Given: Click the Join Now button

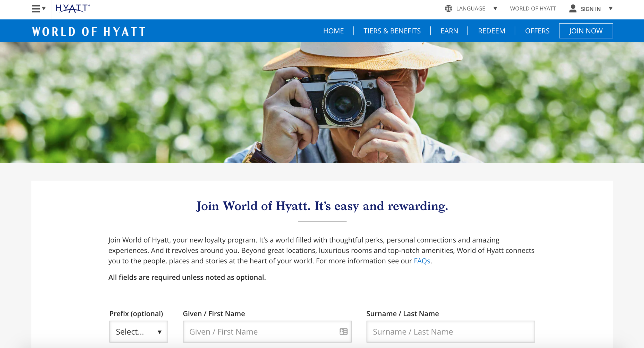Looking at the screenshot, I should [x=586, y=31].
